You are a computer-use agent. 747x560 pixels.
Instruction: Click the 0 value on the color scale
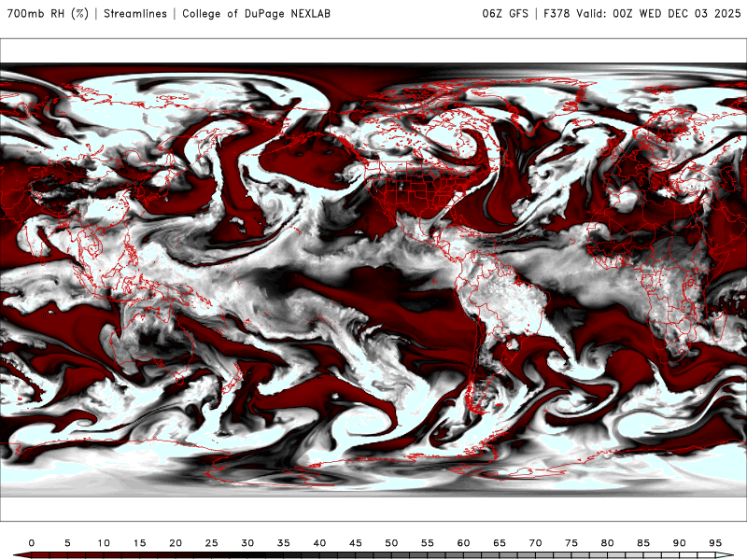pos(32,543)
